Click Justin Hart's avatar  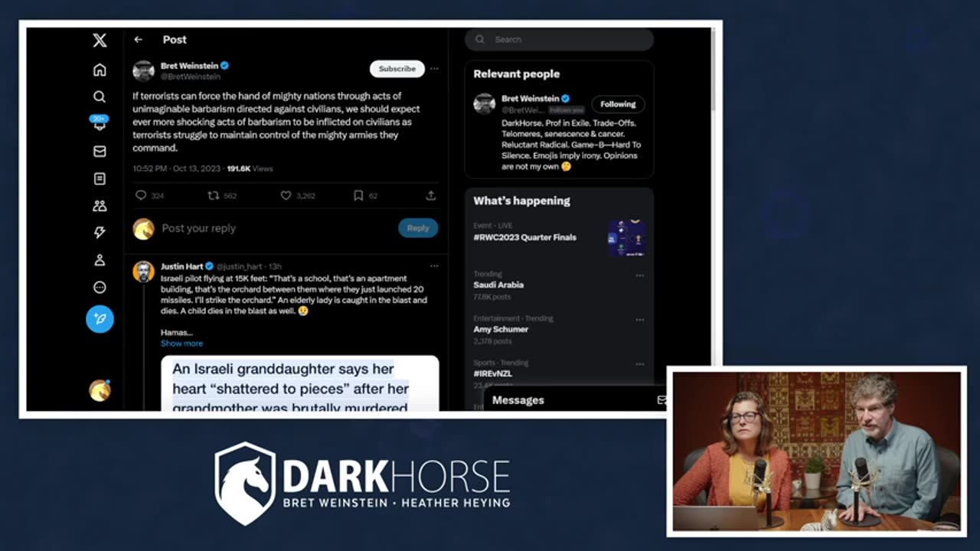143,272
